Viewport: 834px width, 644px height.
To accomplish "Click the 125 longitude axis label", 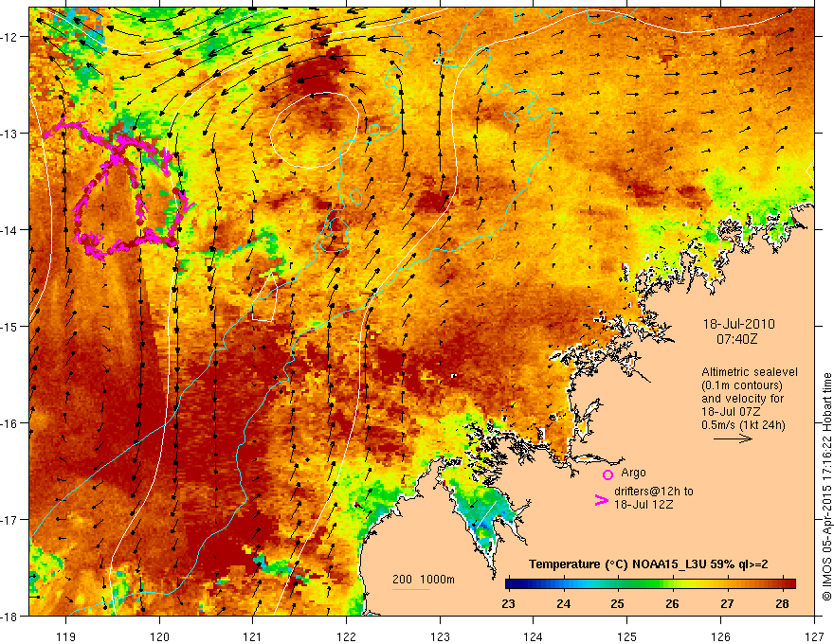I will (x=627, y=636).
